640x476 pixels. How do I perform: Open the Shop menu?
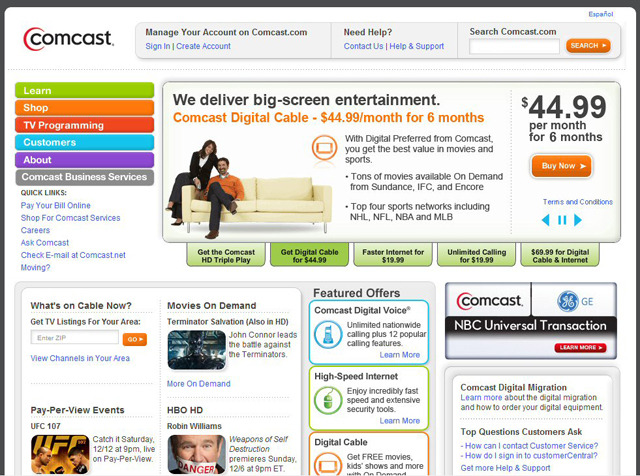point(84,107)
